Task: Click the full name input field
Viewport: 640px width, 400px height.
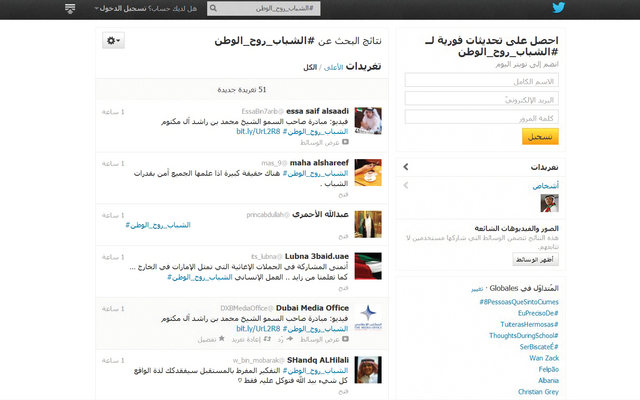Action: [x=482, y=80]
